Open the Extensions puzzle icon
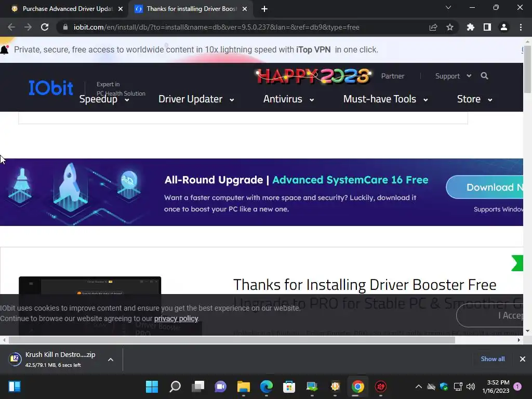Image resolution: width=532 pixels, height=399 pixels. point(471,27)
